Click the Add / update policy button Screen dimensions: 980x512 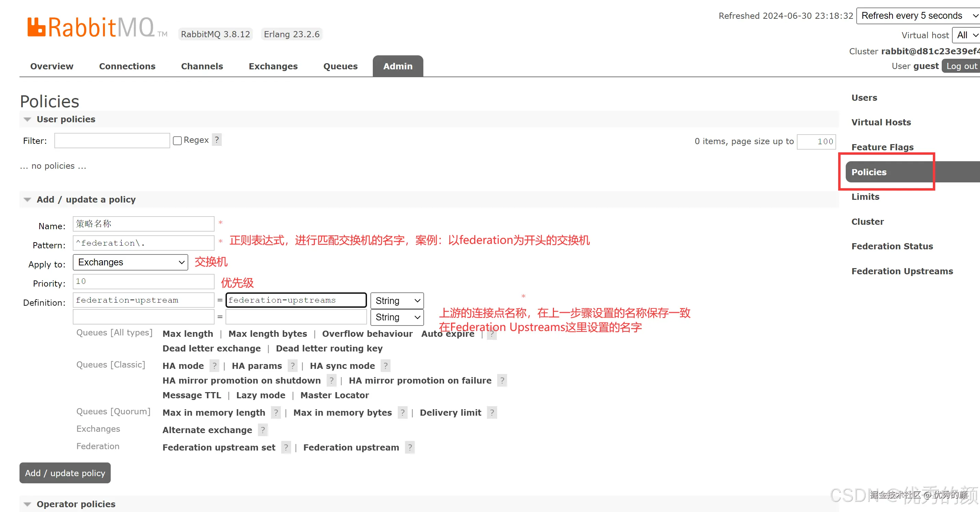click(65, 473)
